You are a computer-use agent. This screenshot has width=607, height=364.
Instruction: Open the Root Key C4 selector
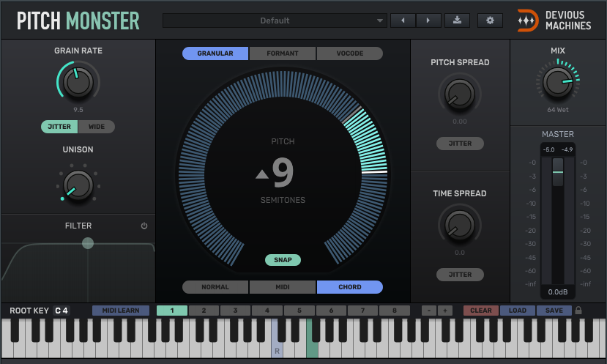coord(62,311)
